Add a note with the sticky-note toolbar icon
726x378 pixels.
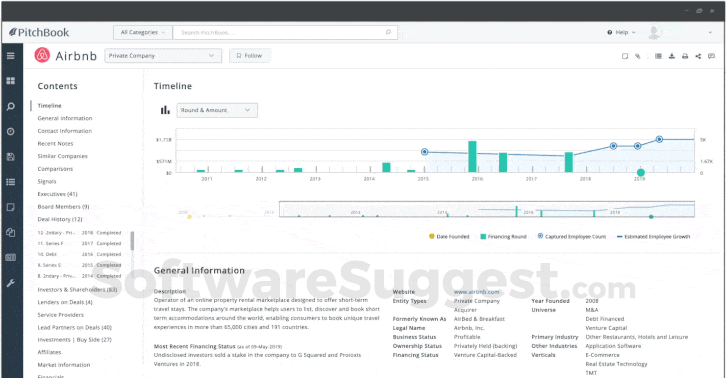pos(625,56)
